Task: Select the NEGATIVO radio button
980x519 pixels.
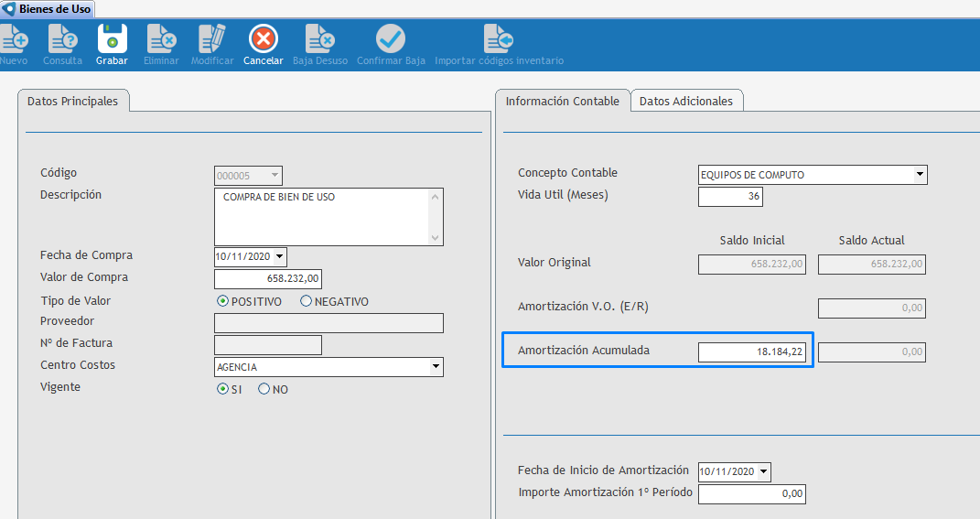Action: click(x=307, y=301)
